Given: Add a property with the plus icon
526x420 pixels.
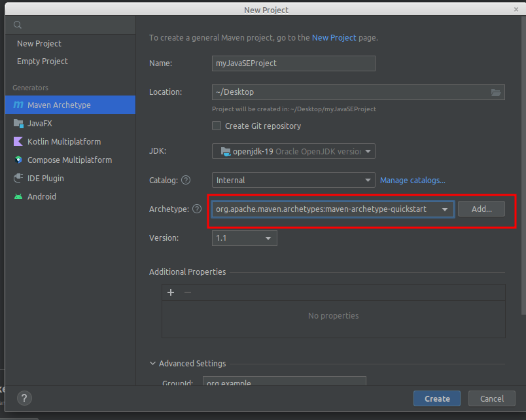Looking at the screenshot, I should pos(171,292).
